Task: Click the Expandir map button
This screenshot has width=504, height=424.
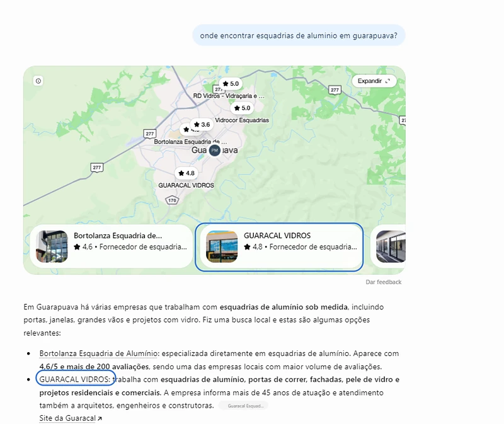Action: pos(374,81)
